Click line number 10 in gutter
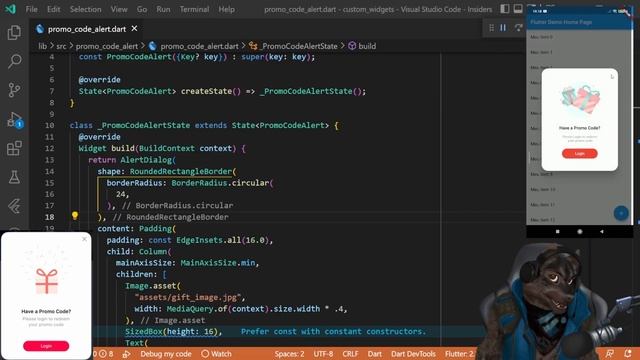The width and height of the screenshot is (640, 360). click(x=49, y=125)
